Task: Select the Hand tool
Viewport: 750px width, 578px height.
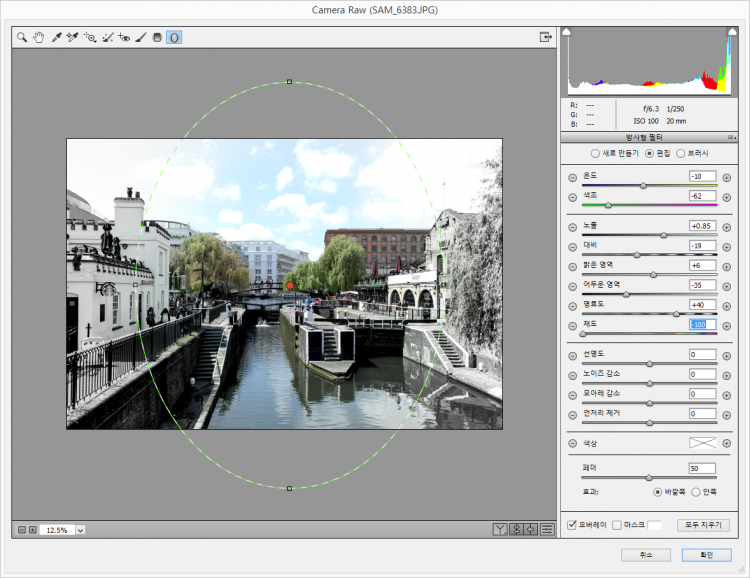Action: 38,37
